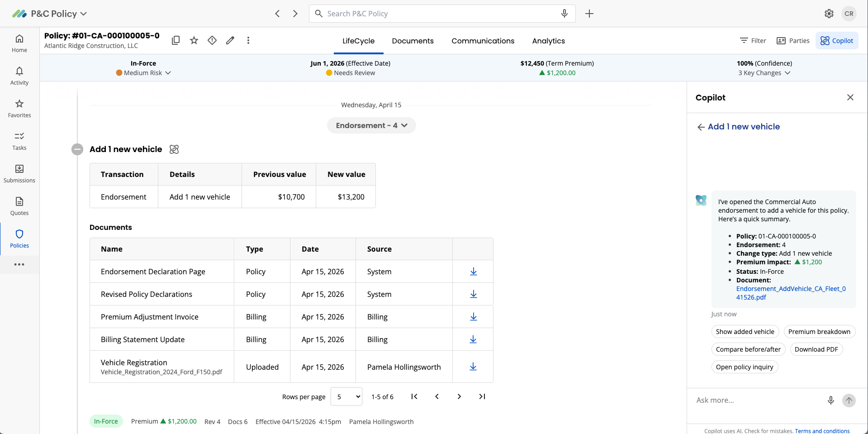Open settings gear icon
868x434 pixels.
coord(829,14)
